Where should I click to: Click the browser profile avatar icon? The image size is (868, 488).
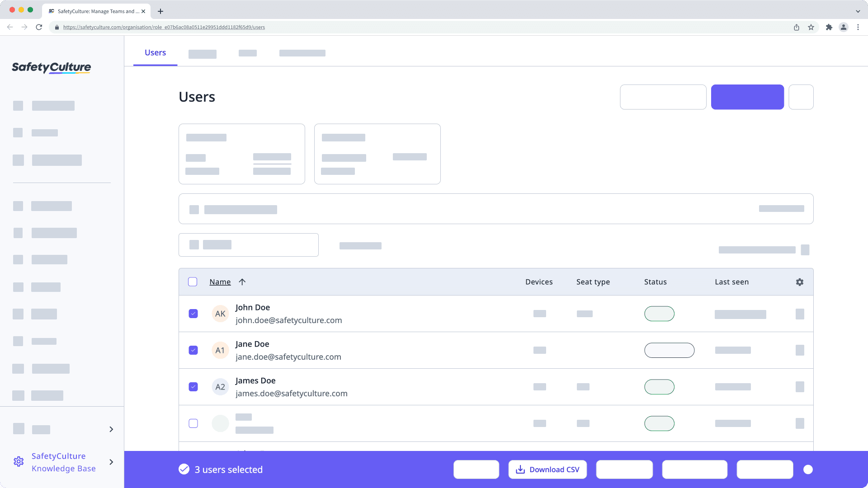tap(844, 27)
